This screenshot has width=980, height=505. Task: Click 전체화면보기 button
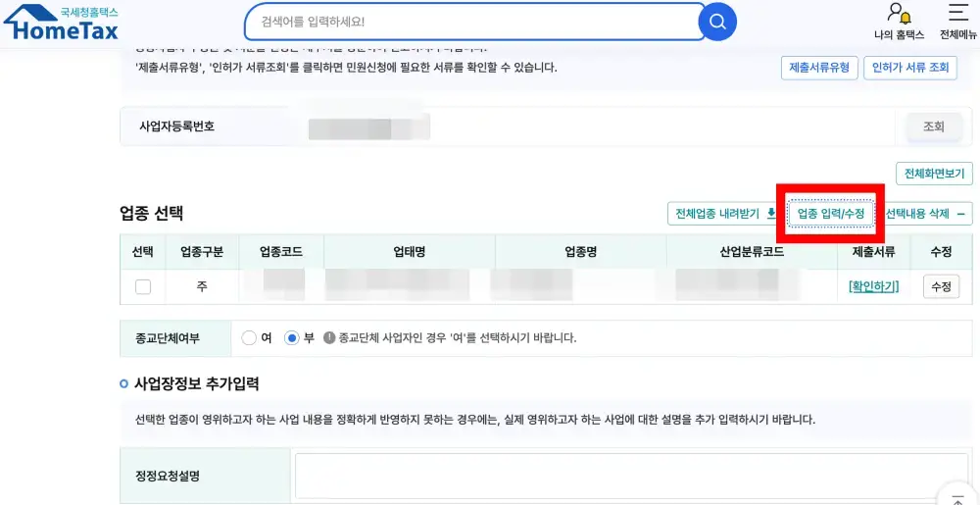tap(934, 174)
